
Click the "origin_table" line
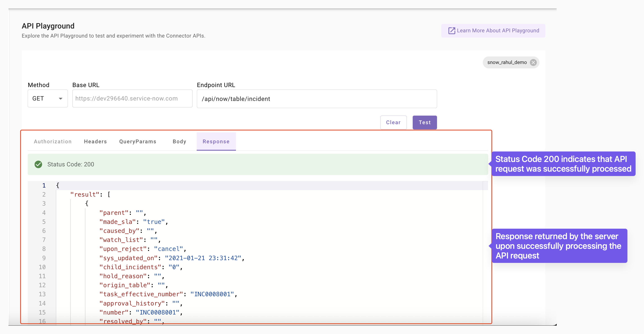[x=134, y=285]
